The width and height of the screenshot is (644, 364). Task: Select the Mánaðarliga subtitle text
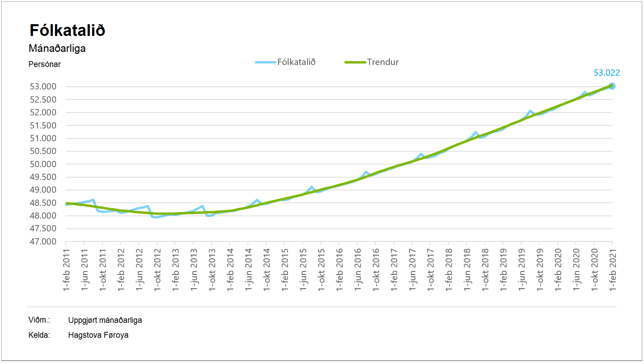57,48
